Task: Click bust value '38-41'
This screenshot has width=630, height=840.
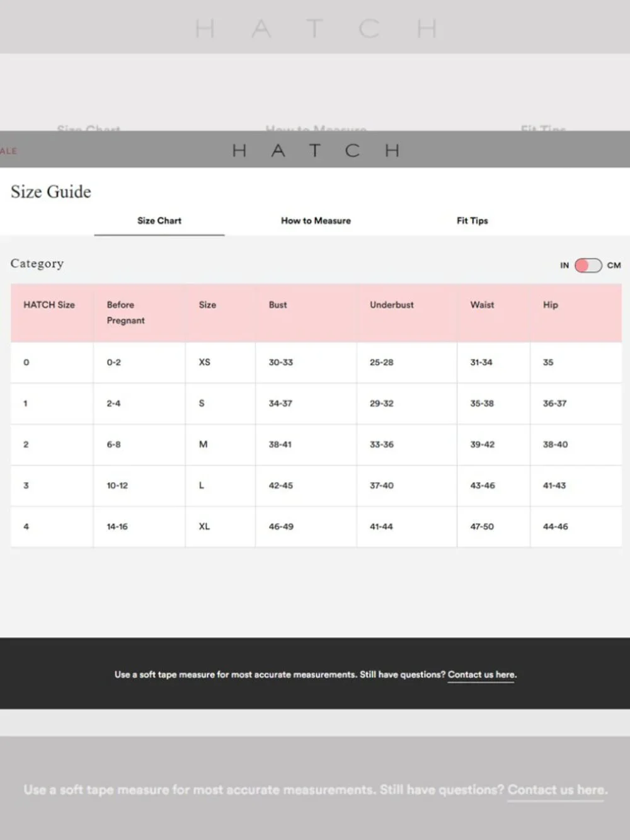Action: (280, 444)
